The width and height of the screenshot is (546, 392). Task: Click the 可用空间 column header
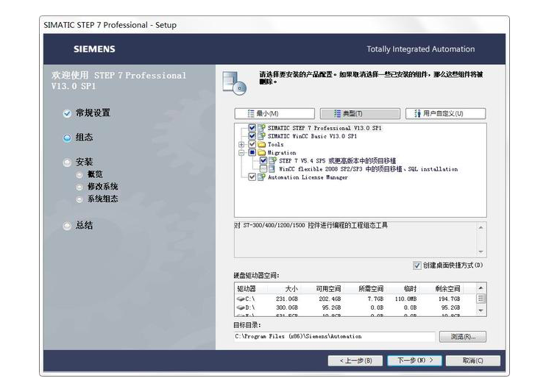(x=328, y=288)
